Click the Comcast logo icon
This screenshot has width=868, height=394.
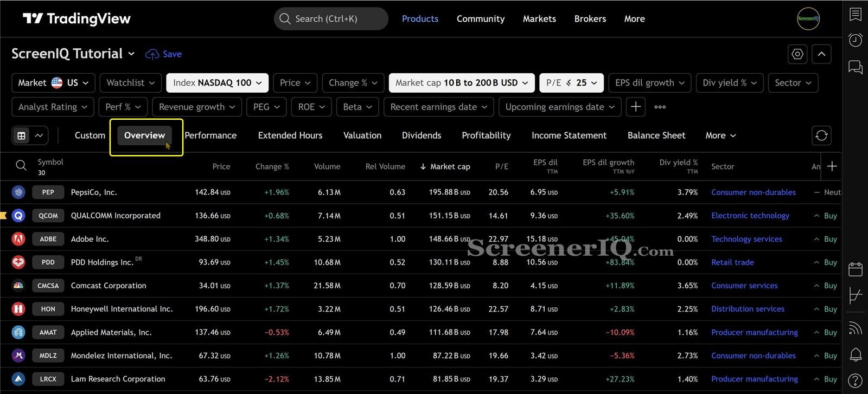(18, 286)
